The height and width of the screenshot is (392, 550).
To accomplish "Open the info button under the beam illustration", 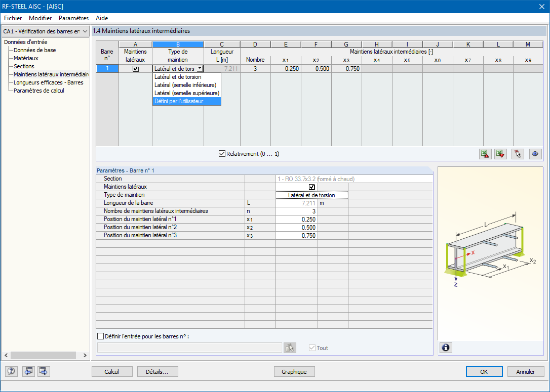I will coord(446,347).
